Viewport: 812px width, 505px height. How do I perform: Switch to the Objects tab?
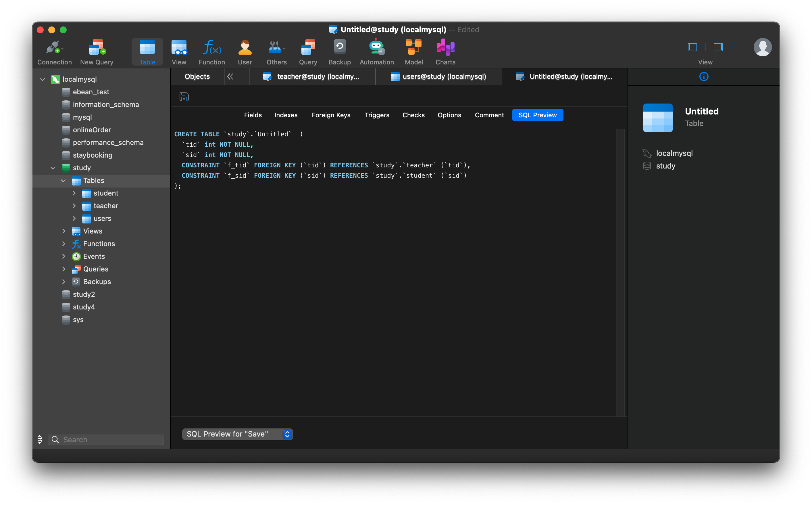coord(197,76)
